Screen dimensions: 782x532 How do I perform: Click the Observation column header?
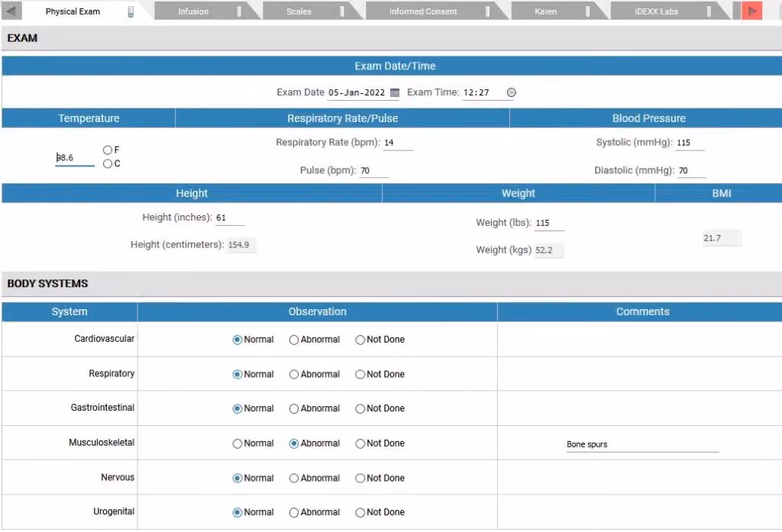[x=317, y=311]
